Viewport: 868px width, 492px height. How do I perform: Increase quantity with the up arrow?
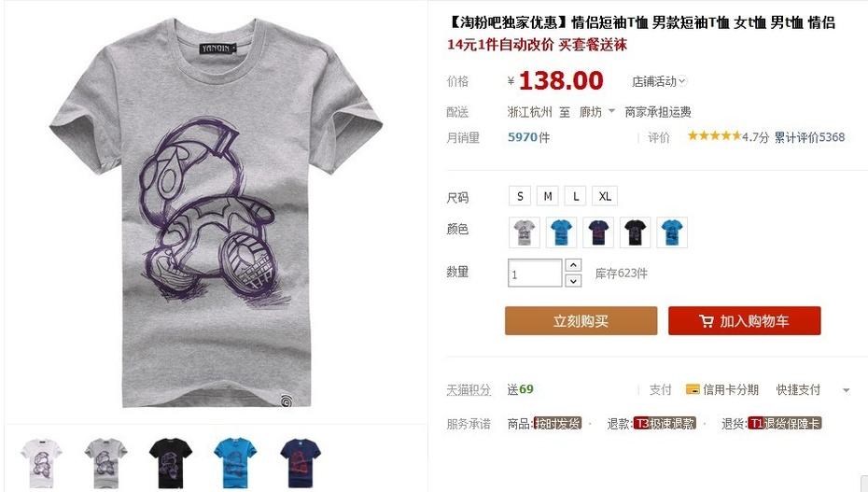573,266
